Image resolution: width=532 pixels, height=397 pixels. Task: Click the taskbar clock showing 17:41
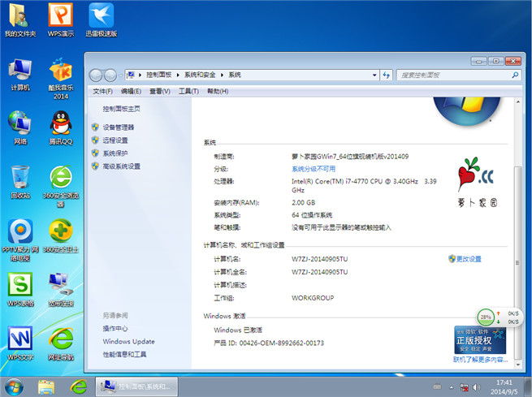pyautogui.click(x=504, y=385)
